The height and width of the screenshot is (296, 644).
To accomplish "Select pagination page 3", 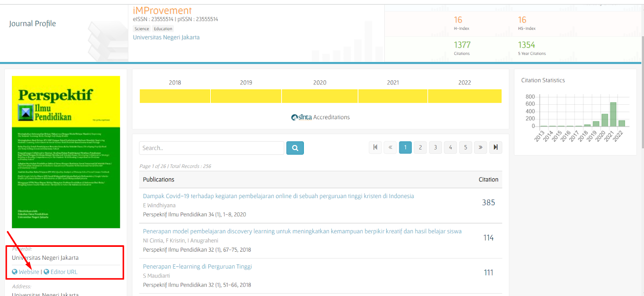I will [x=436, y=147].
